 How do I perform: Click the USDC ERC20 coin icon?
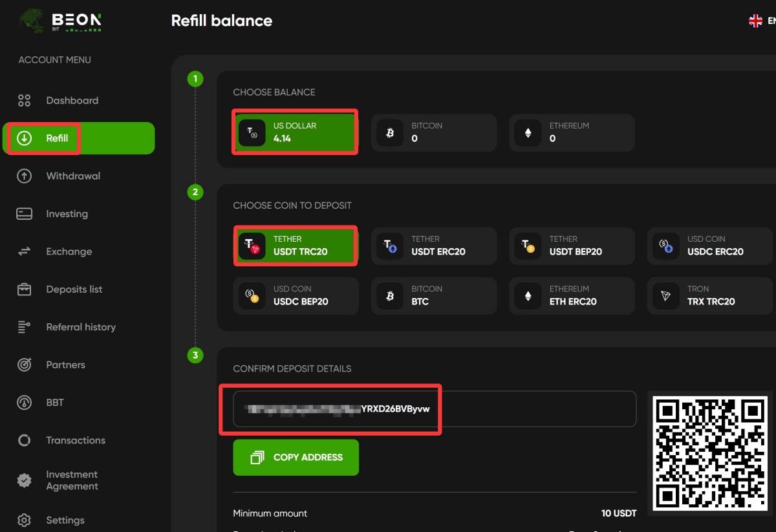point(666,246)
